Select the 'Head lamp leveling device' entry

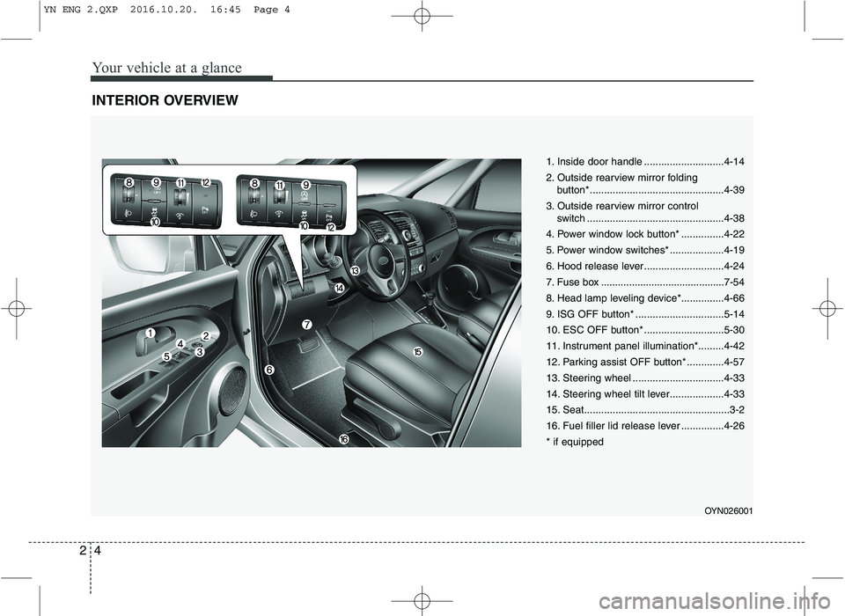point(645,298)
